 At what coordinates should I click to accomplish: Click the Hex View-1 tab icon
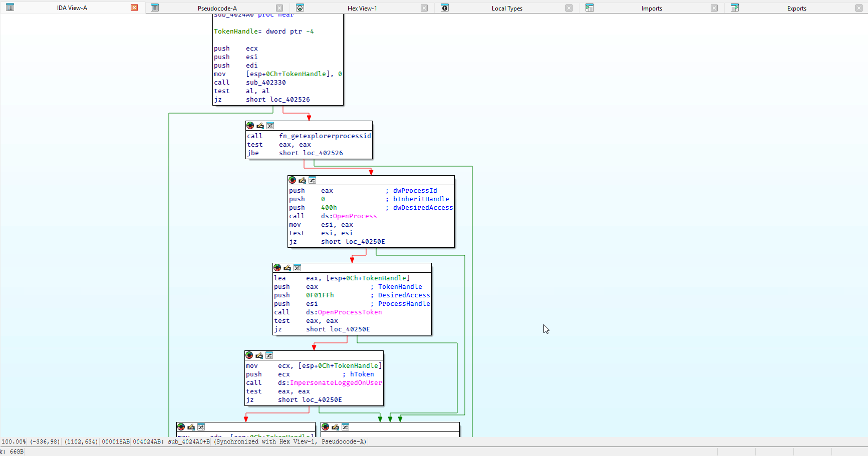(300, 8)
